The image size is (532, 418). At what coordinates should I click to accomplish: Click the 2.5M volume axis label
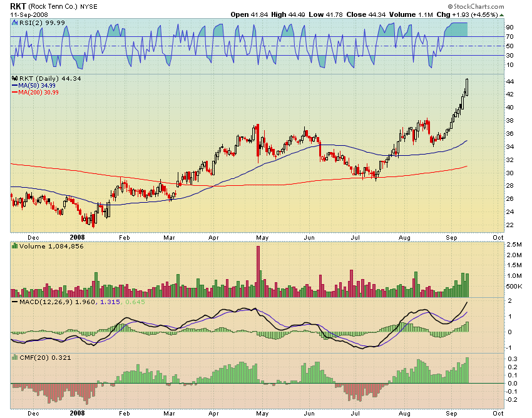[514, 245]
